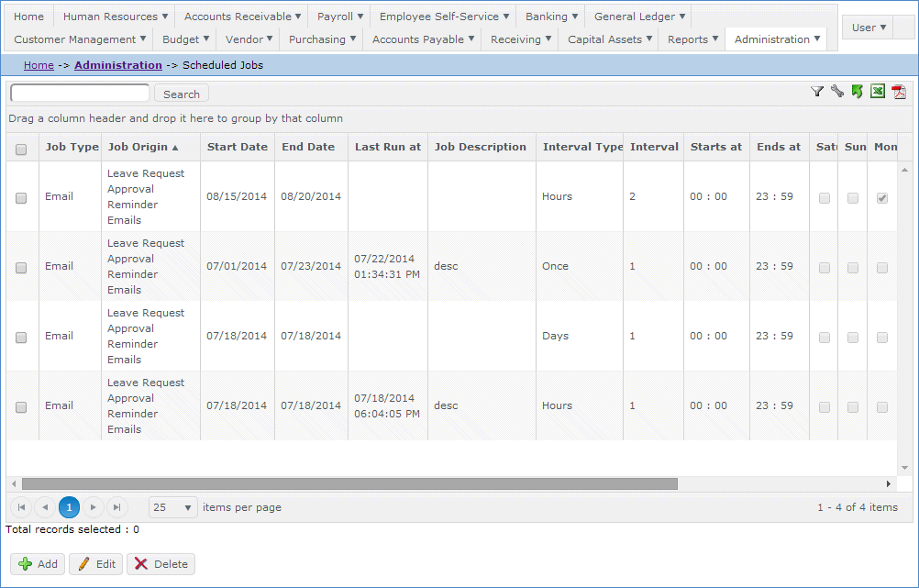
Task: Open the Reports menu
Action: (x=692, y=39)
